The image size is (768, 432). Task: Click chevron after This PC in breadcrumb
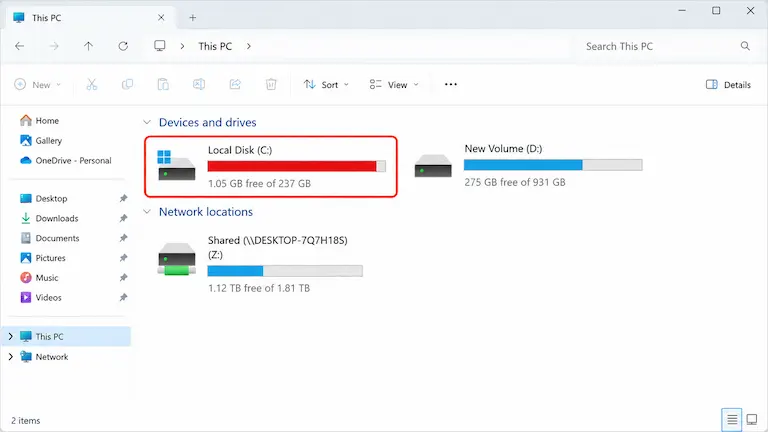(249, 46)
